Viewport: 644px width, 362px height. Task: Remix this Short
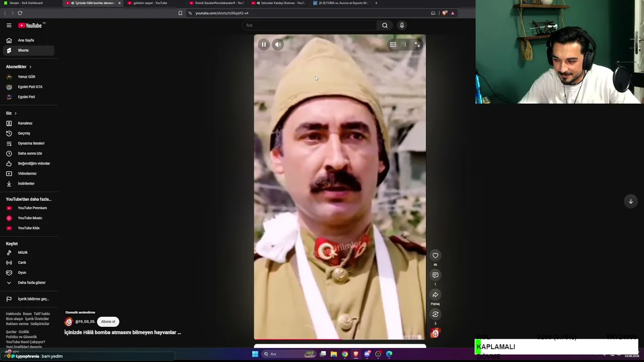435,314
